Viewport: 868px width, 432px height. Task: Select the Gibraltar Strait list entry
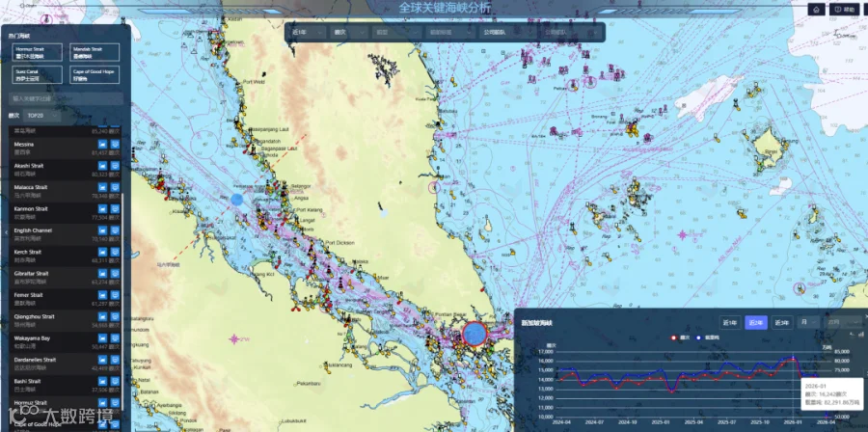[x=66, y=277]
